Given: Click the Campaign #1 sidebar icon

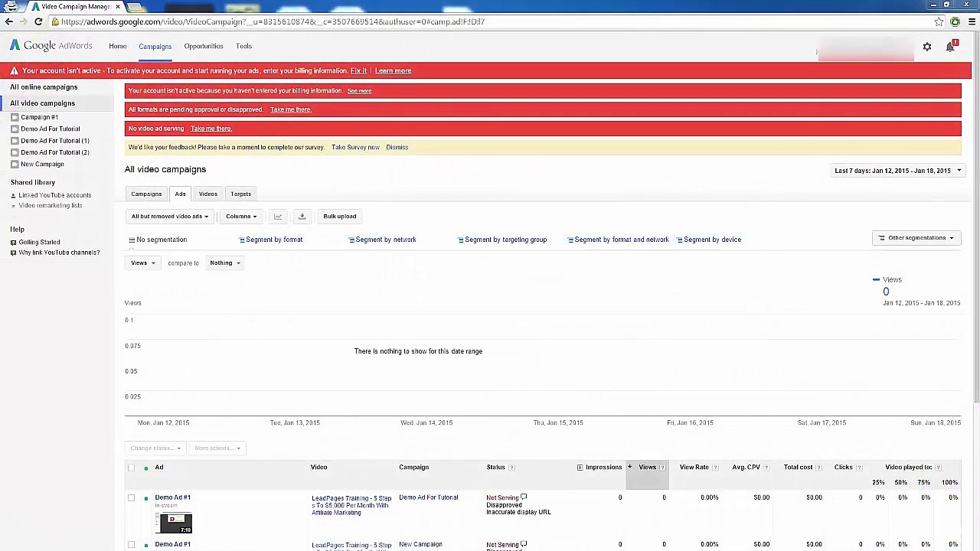Looking at the screenshot, I should [x=15, y=117].
